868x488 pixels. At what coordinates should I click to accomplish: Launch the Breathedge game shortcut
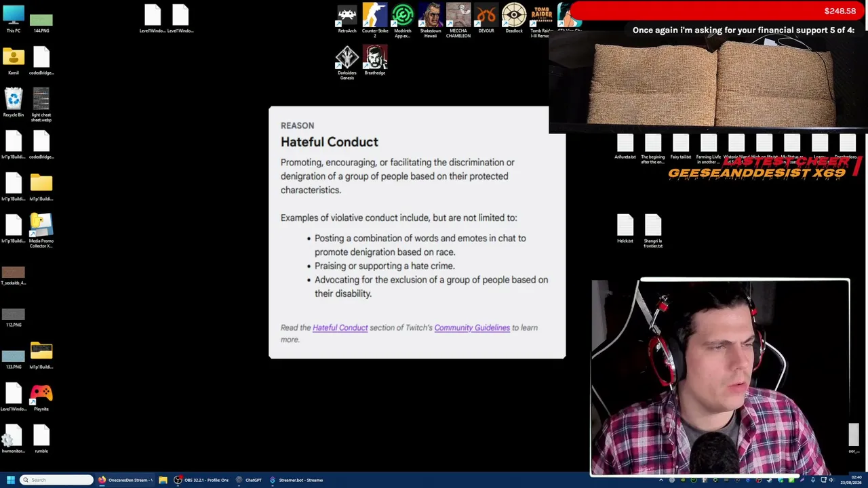[375, 60]
